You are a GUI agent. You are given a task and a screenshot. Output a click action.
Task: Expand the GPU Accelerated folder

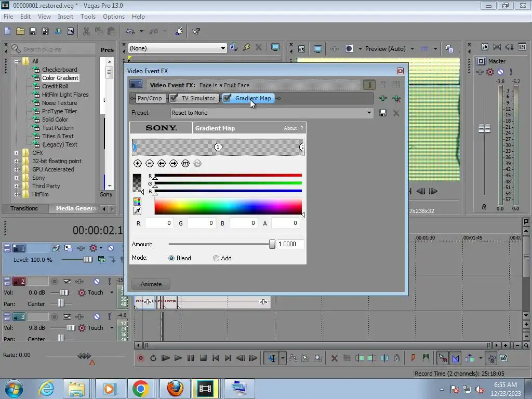(16, 170)
